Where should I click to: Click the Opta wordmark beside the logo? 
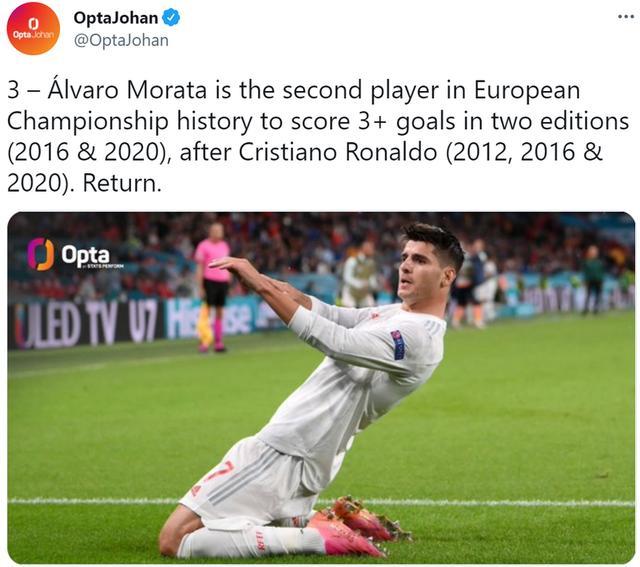click(86, 256)
